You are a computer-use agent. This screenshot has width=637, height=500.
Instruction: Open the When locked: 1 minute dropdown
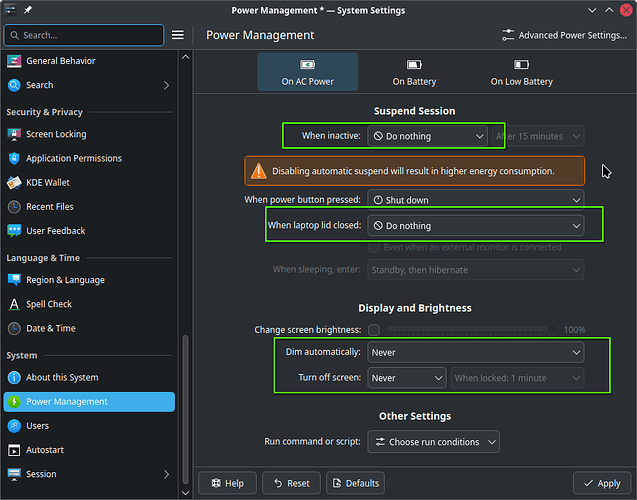click(x=517, y=378)
